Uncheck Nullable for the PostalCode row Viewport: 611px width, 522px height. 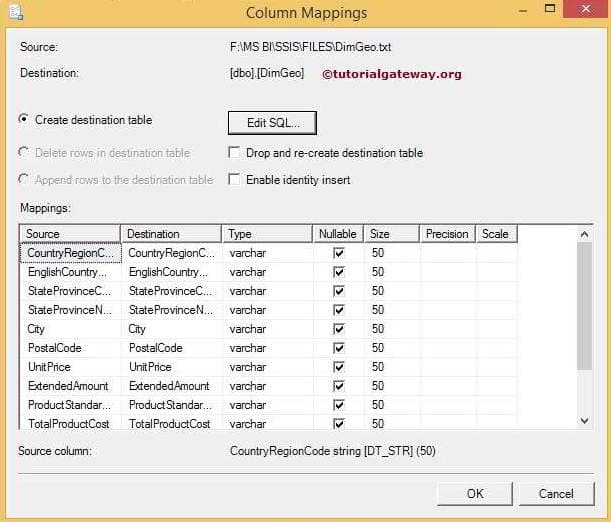point(338,348)
